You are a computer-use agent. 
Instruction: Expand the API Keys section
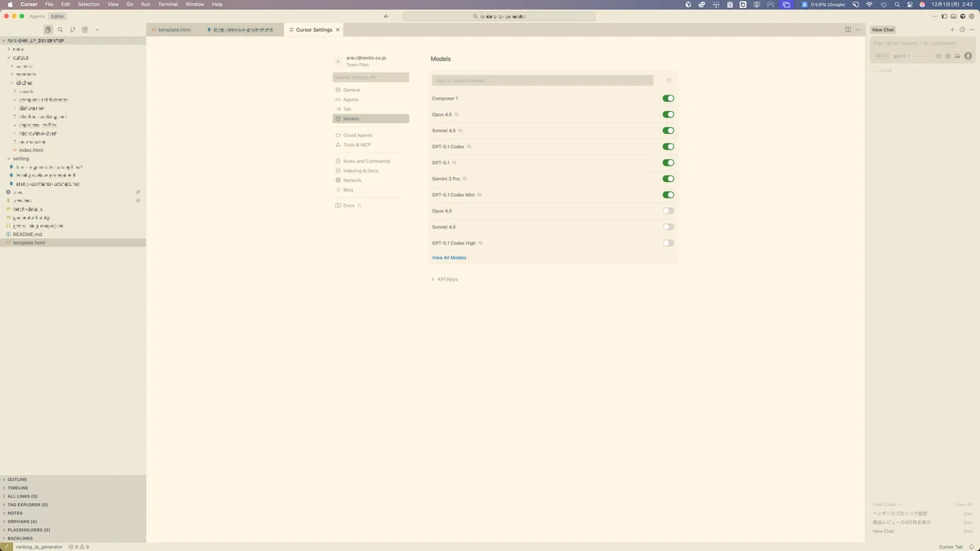coord(445,279)
